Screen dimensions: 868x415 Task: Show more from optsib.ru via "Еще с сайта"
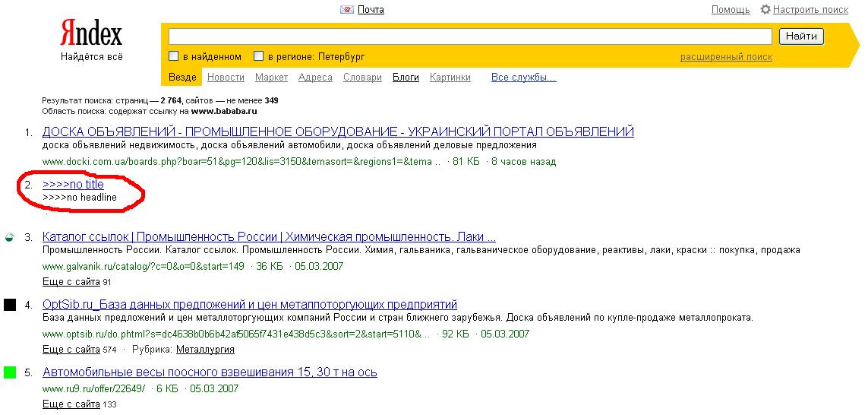pyautogui.click(x=71, y=350)
